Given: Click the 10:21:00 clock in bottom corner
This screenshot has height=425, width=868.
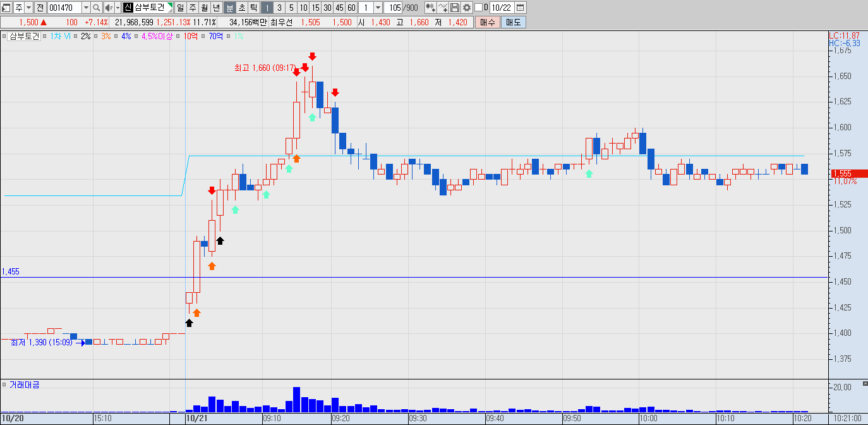Looking at the screenshot, I should [x=847, y=419].
